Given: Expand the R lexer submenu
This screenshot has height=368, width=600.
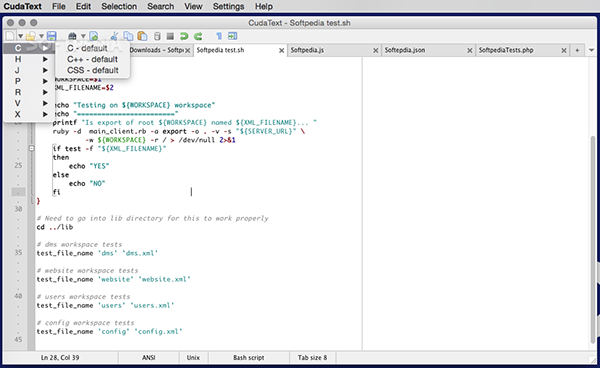Looking at the screenshot, I should [x=29, y=93].
